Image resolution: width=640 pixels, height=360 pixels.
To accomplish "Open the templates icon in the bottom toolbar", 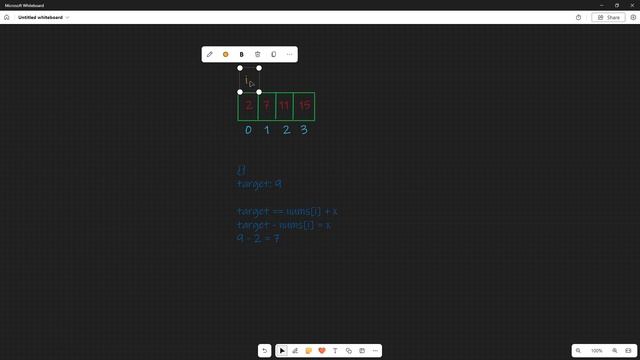I will 362,351.
